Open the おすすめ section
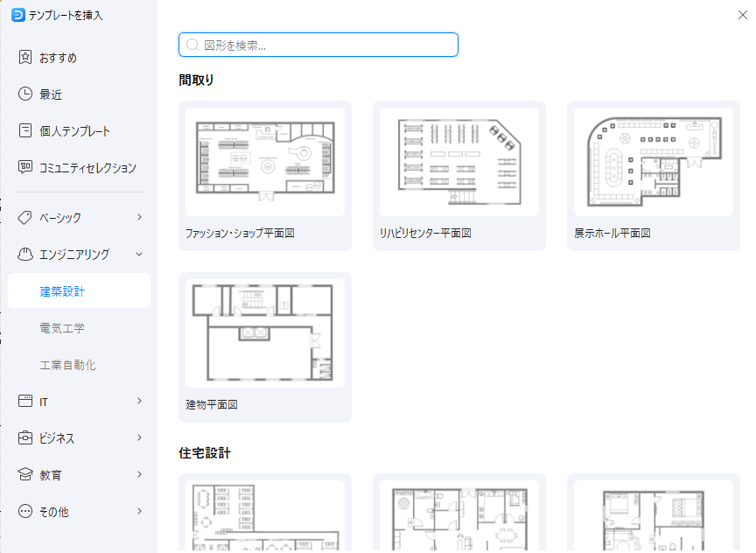Viewport: 756px width, 553px height. [79, 58]
